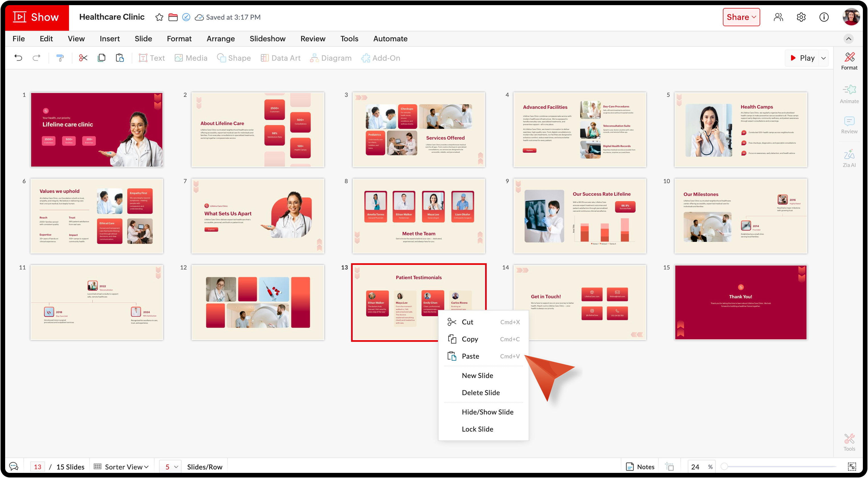Choose Hide/Show Slide in context menu
The image size is (868, 478).
tap(487, 412)
